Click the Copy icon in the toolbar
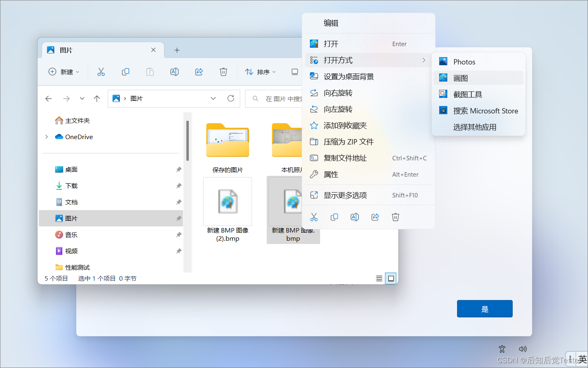588x368 pixels. click(126, 71)
